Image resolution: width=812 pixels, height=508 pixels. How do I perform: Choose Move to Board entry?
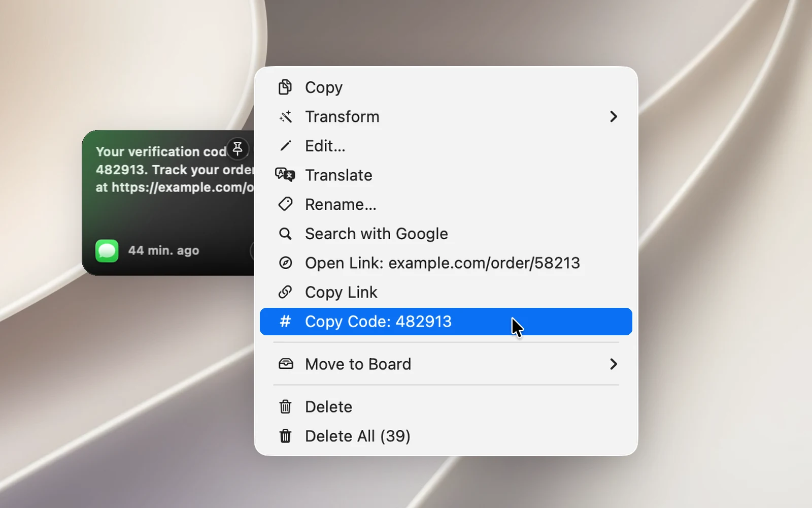pos(446,364)
